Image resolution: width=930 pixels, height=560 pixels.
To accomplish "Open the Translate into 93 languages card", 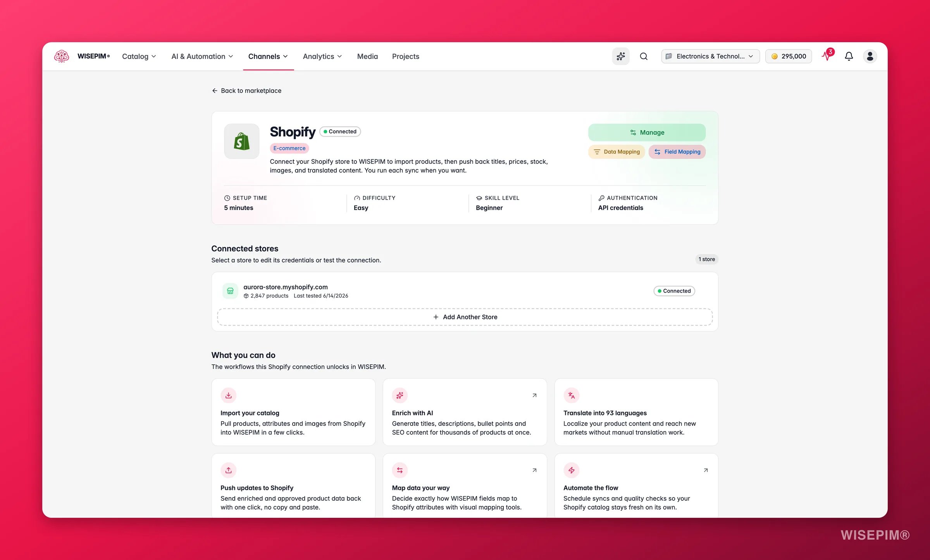I will point(636,412).
